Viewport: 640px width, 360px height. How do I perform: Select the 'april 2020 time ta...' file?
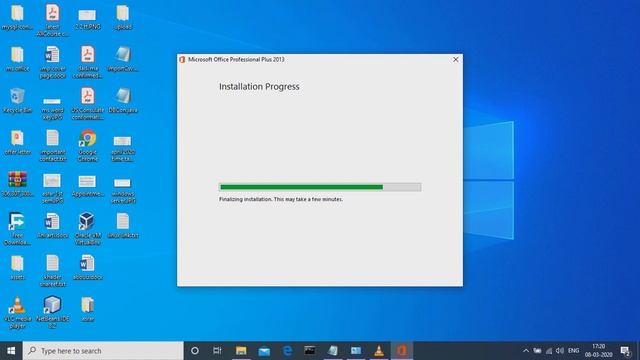click(122, 149)
